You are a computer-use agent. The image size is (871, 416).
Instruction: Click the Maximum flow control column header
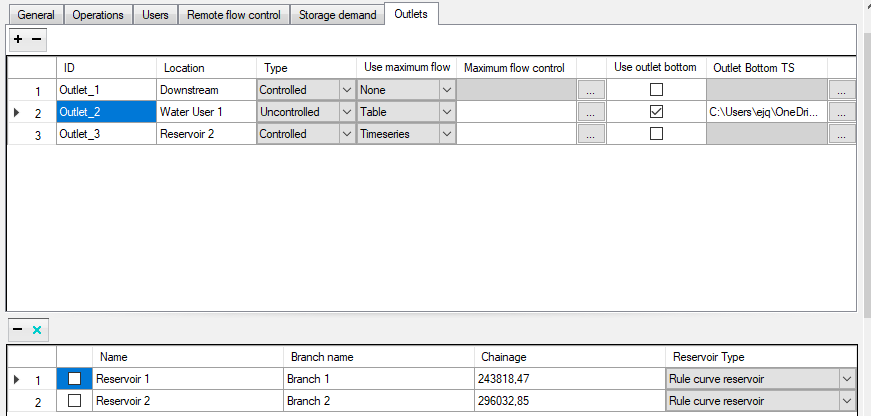517,68
